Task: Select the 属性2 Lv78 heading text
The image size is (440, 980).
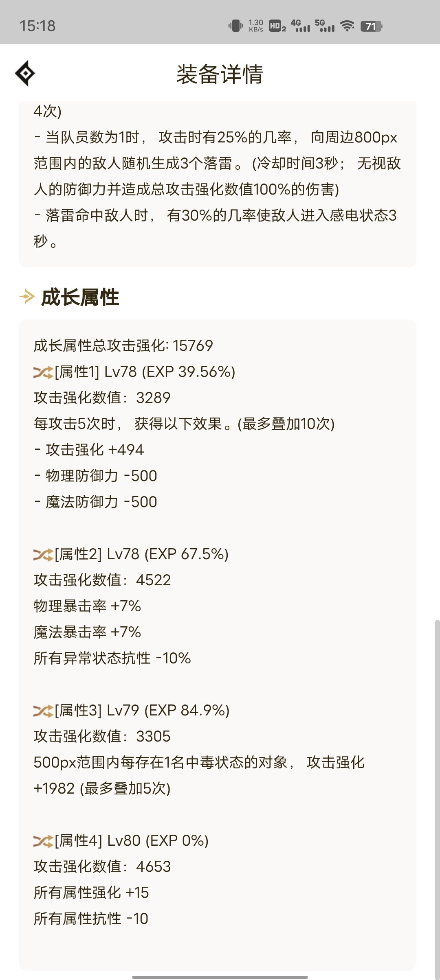Action: (x=142, y=554)
